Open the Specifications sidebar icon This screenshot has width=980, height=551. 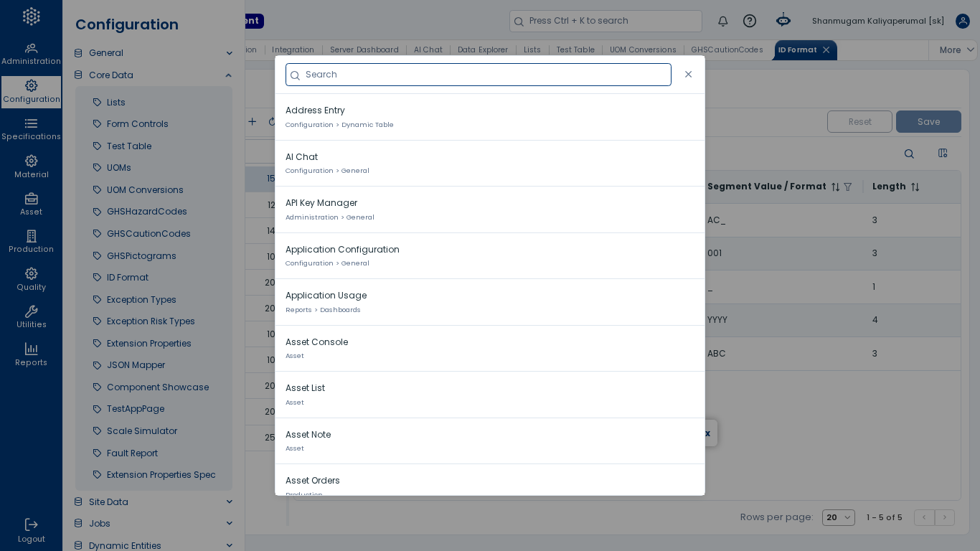31,129
